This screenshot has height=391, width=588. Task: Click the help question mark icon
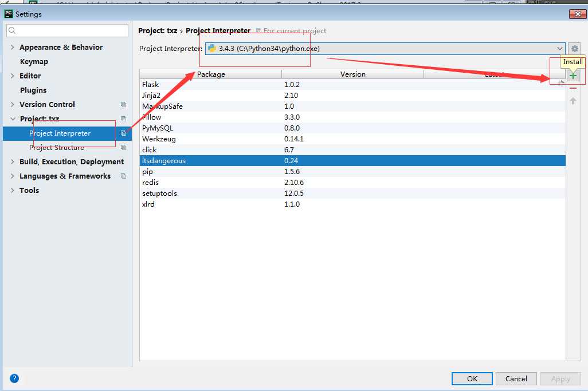click(14, 378)
